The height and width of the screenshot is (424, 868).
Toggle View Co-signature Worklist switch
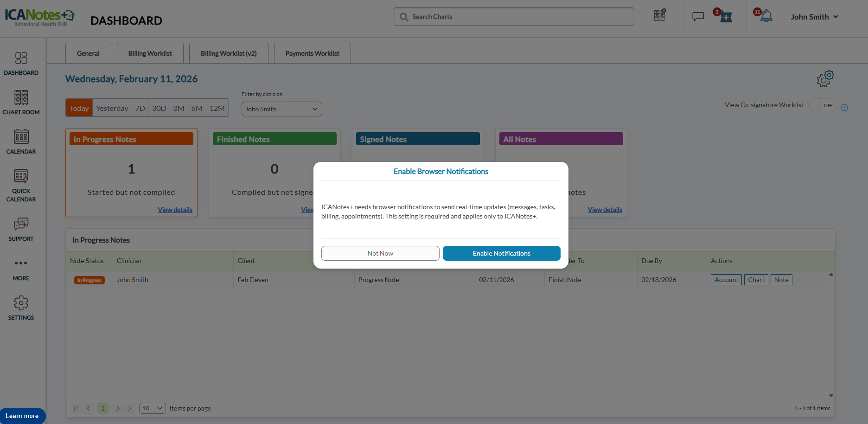click(x=822, y=105)
